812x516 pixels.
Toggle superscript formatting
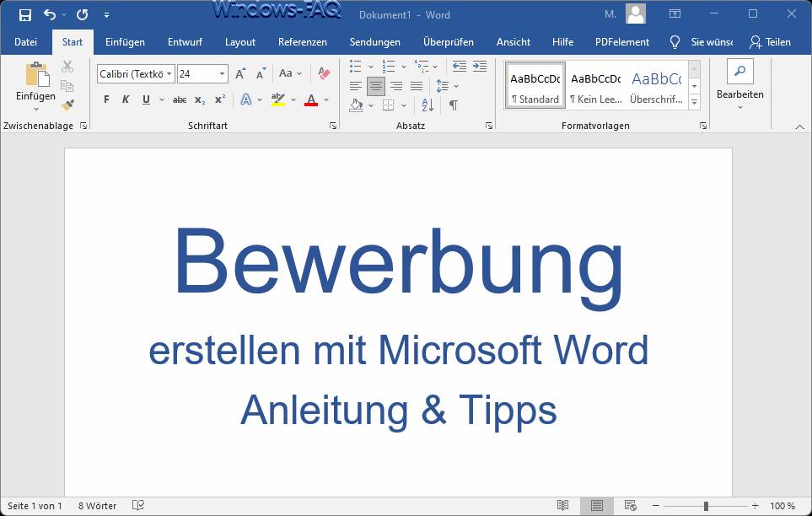220,99
